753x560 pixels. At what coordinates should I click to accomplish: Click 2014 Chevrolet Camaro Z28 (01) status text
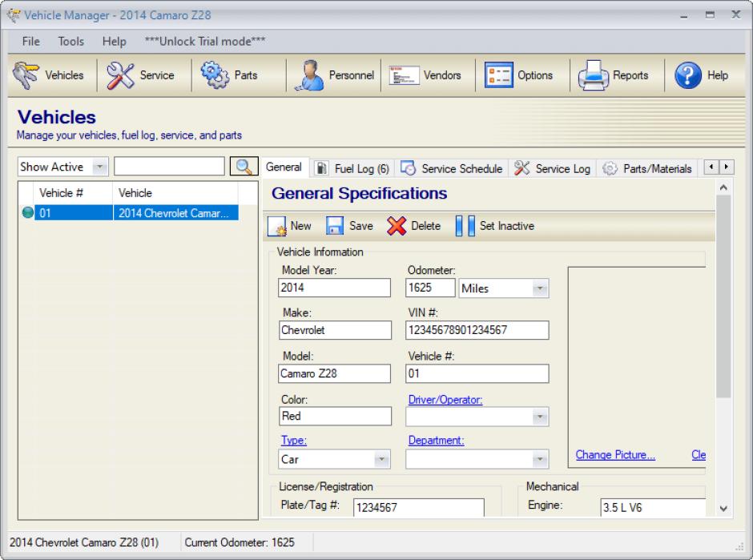tap(84, 542)
